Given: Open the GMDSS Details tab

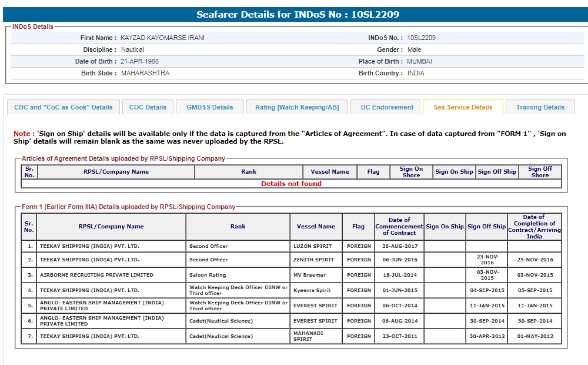Looking at the screenshot, I should [x=210, y=107].
